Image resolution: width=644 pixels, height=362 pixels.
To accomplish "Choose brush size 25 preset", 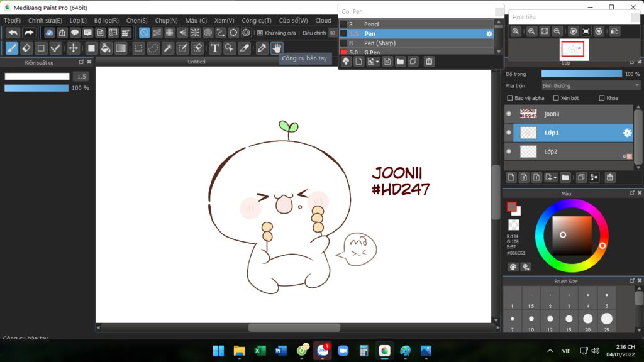I will [607, 322].
